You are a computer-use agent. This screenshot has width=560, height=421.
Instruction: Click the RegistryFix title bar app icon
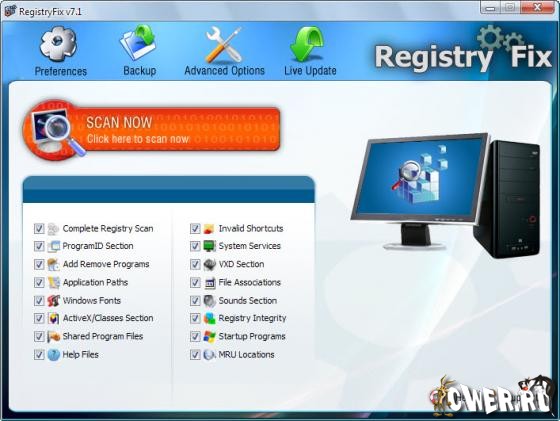(x=10, y=11)
